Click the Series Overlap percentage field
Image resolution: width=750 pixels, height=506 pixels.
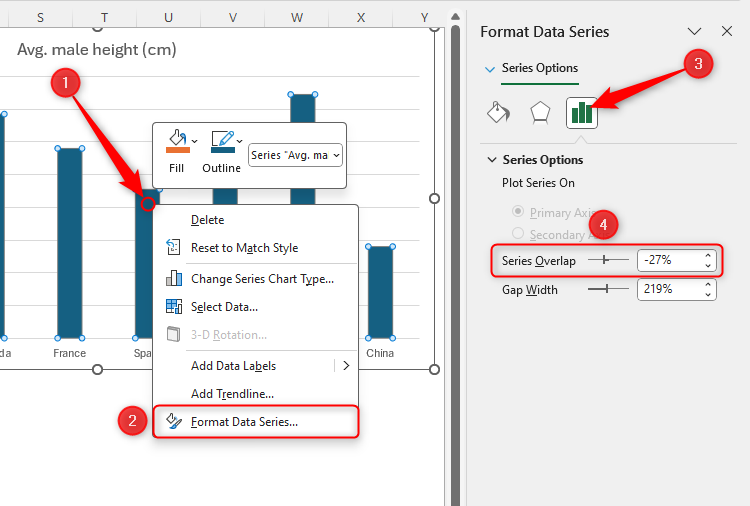coord(669,260)
